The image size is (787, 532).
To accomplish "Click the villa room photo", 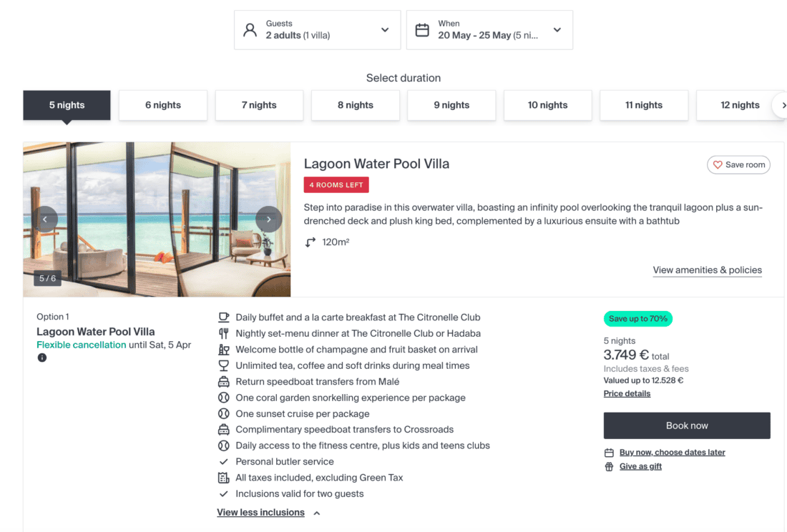I will 157,220.
